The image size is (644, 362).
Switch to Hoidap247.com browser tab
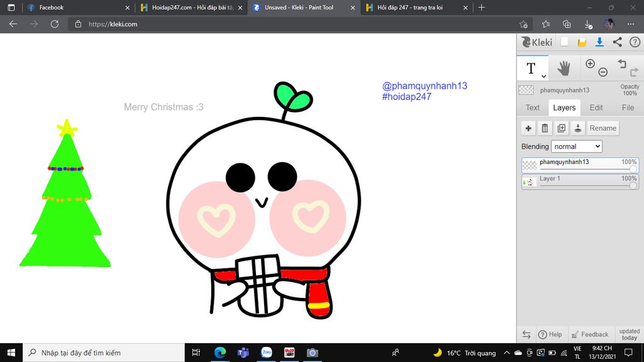(x=191, y=8)
